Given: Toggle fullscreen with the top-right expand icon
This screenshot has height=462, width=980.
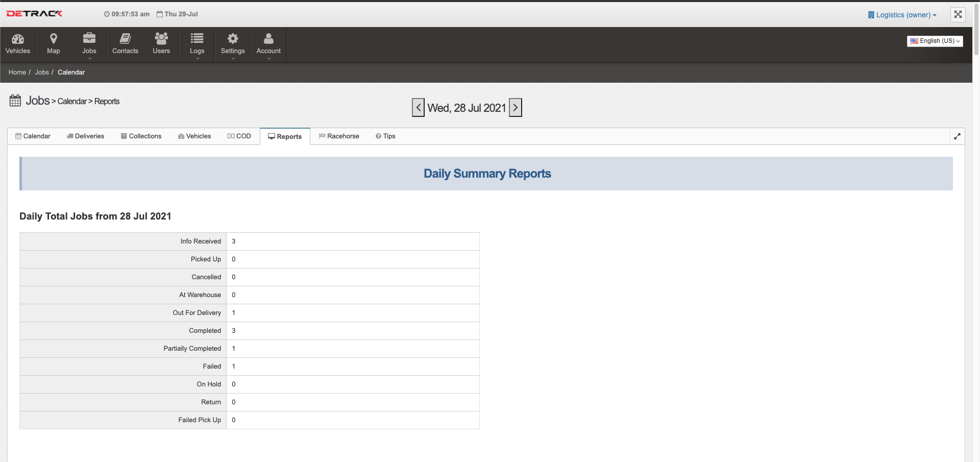Looking at the screenshot, I should click(958, 14).
